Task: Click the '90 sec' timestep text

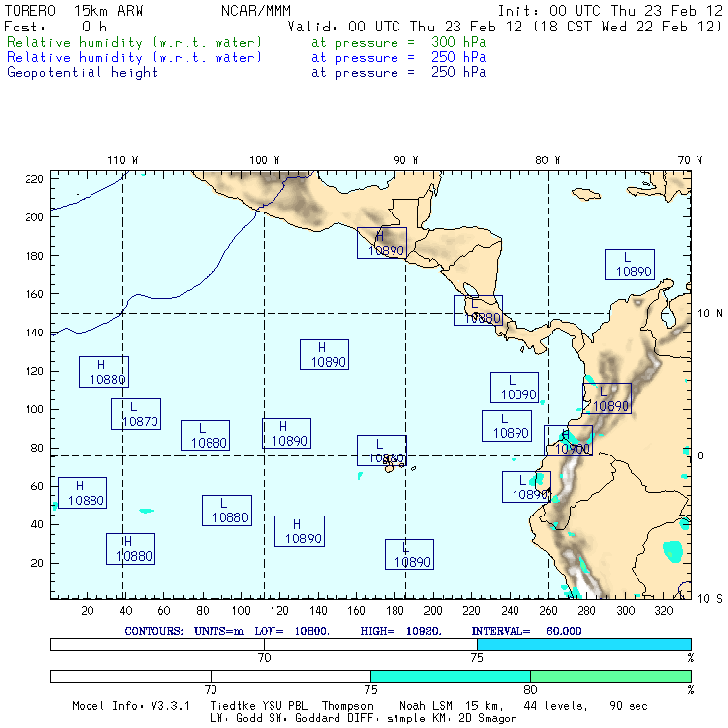Action: [629, 706]
